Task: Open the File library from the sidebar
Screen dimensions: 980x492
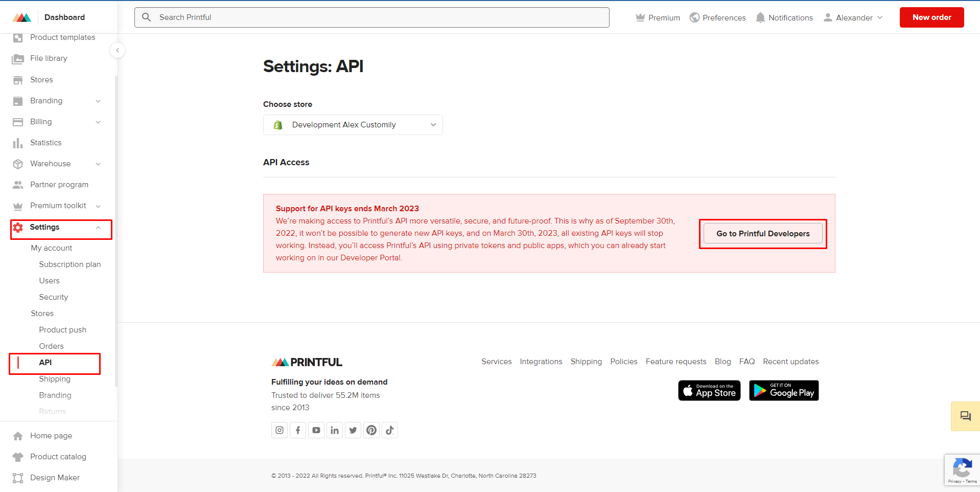Action: click(x=49, y=58)
